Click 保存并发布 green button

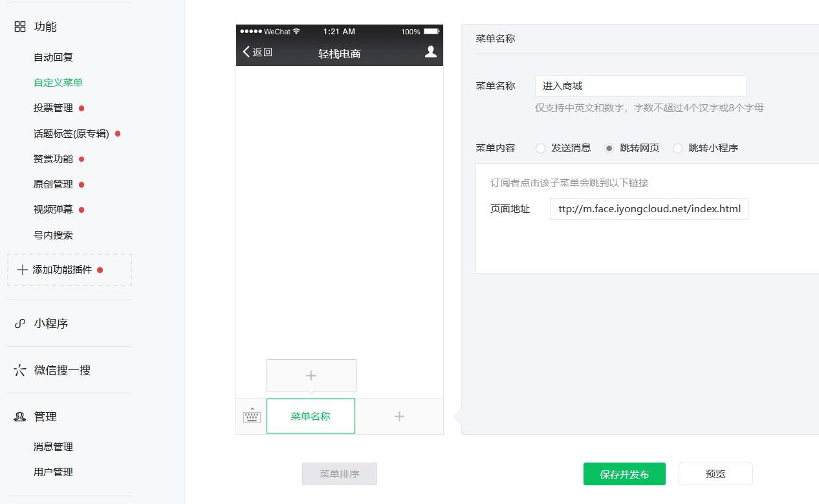click(x=624, y=474)
